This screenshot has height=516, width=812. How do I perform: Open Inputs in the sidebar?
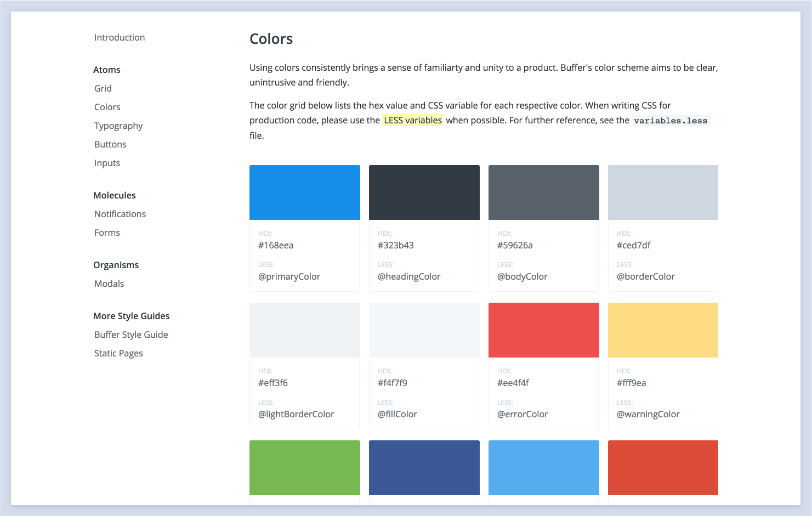pos(107,163)
